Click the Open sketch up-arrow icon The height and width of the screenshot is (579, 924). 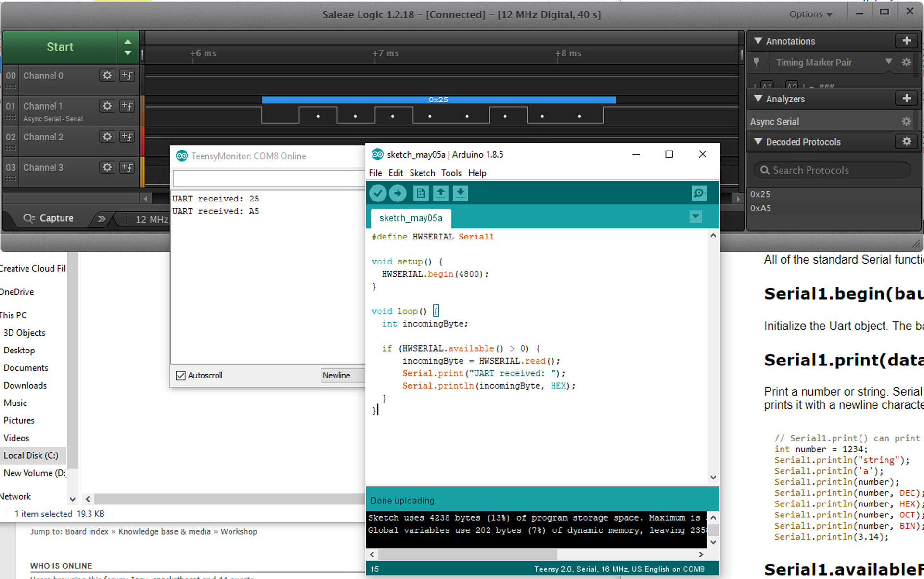click(440, 193)
